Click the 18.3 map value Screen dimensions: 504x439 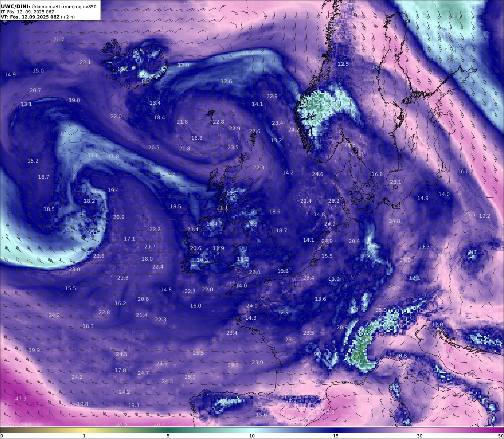88,326
